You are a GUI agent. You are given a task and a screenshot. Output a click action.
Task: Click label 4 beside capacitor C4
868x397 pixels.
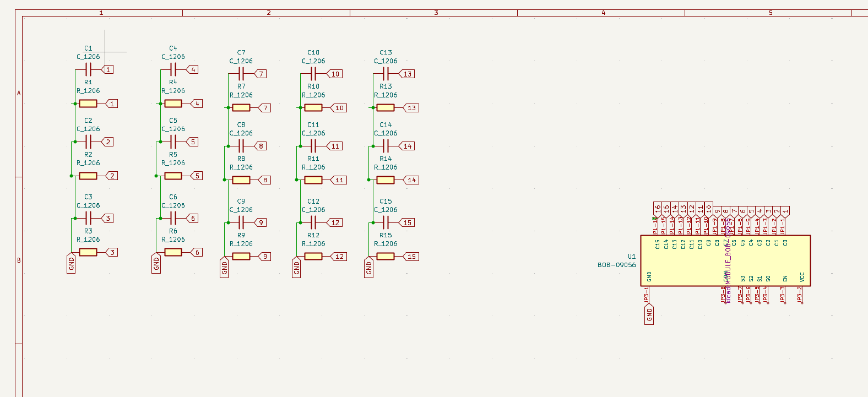coord(192,69)
